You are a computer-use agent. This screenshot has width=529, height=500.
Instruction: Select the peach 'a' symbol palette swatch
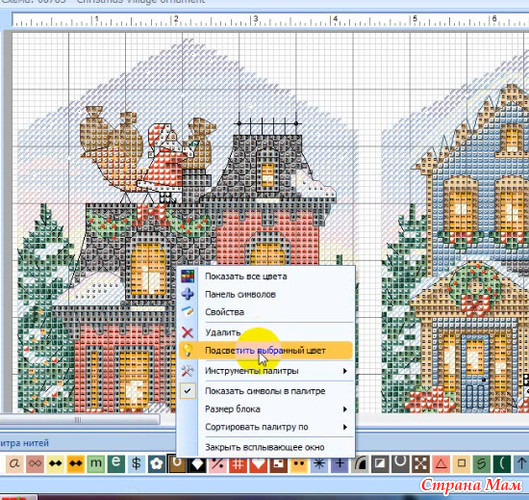point(15,464)
